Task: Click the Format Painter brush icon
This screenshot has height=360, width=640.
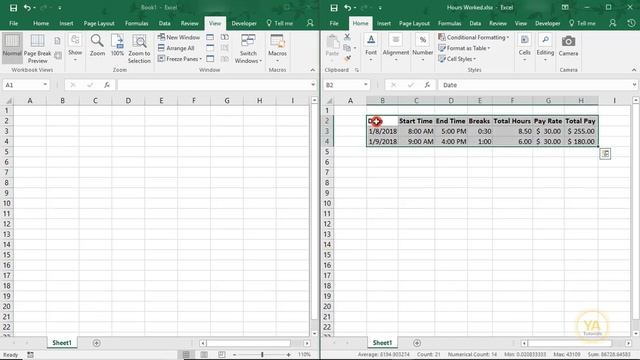Action: click(347, 59)
